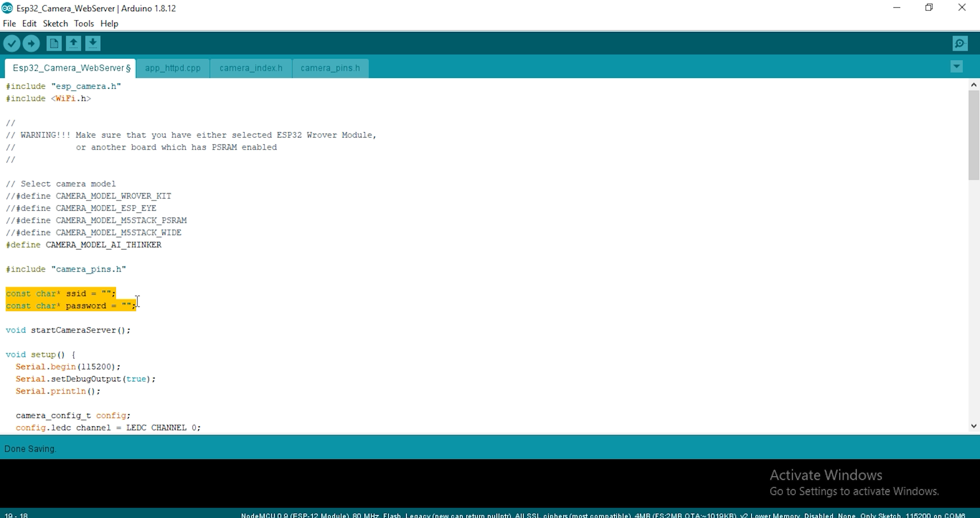Select the Esp32_Camera_WebServer tab
The width and height of the screenshot is (980, 518).
(70, 68)
